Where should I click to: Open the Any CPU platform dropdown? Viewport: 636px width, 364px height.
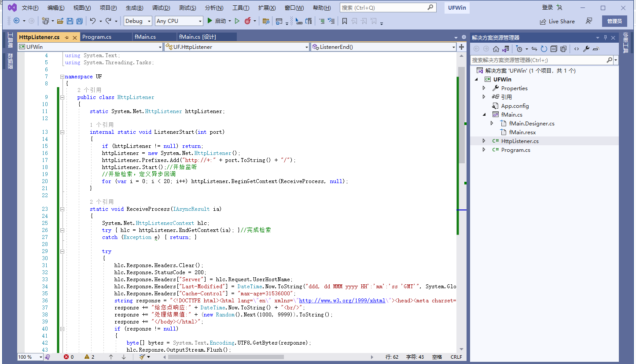pyautogui.click(x=179, y=21)
